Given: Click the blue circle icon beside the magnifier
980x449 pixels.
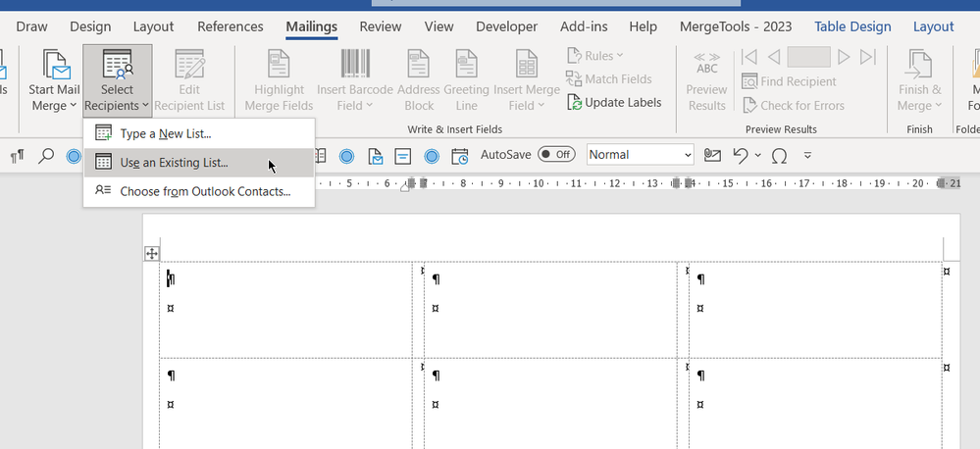Looking at the screenshot, I should click(74, 156).
